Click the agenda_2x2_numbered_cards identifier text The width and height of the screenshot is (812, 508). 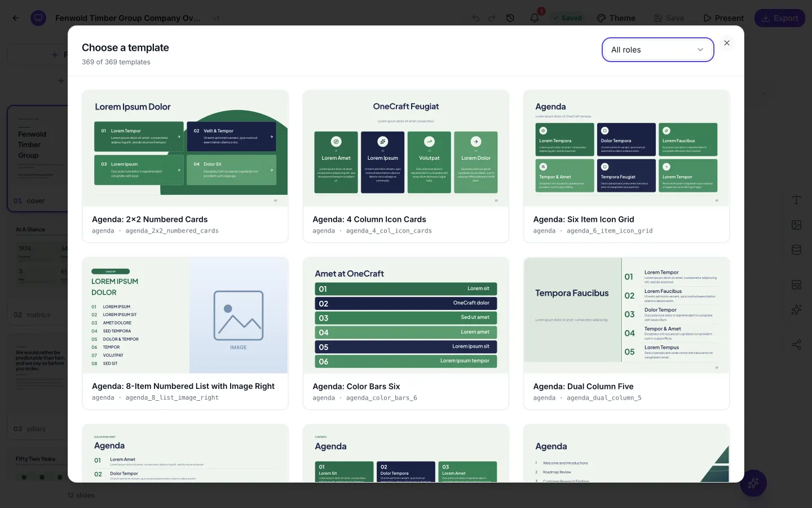172,231
